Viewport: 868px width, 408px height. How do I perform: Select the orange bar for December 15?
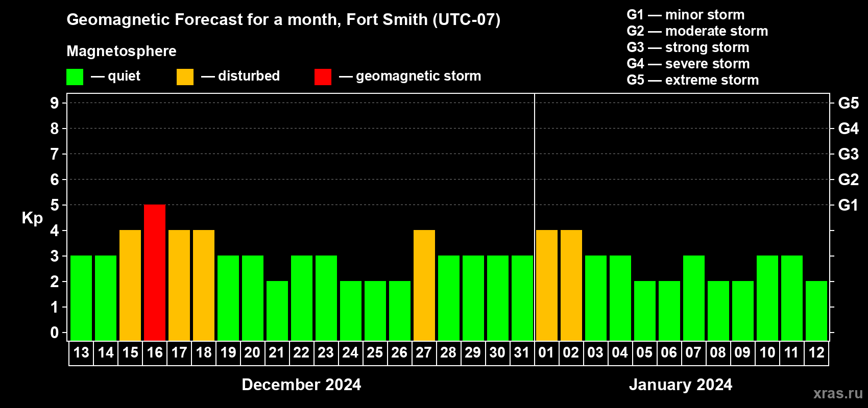tap(130, 285)
